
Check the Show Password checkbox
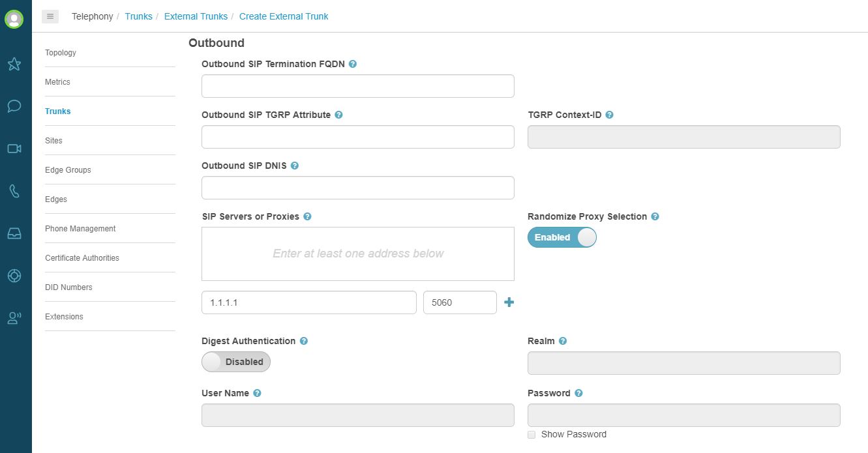531,435
